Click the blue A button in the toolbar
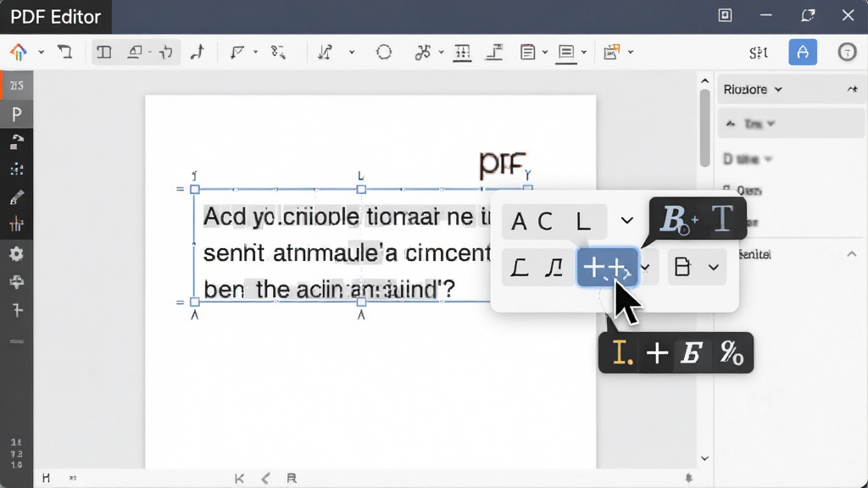Viewport: 868px width, 488px height. pyautogui.click(x=803, y=53)
